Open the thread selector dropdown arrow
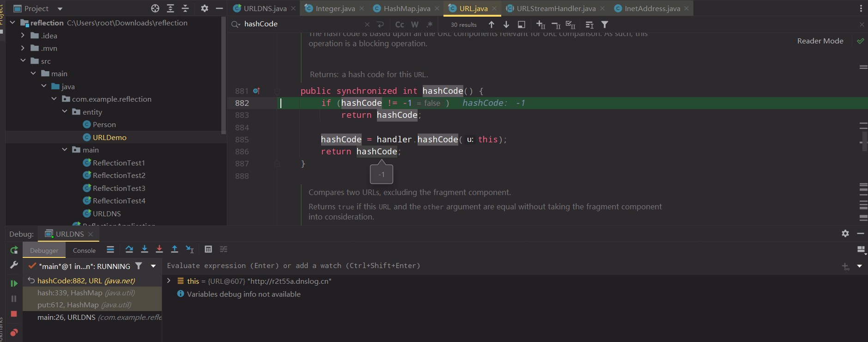This screenshot has height=342, width=868. tap(153, 266)
